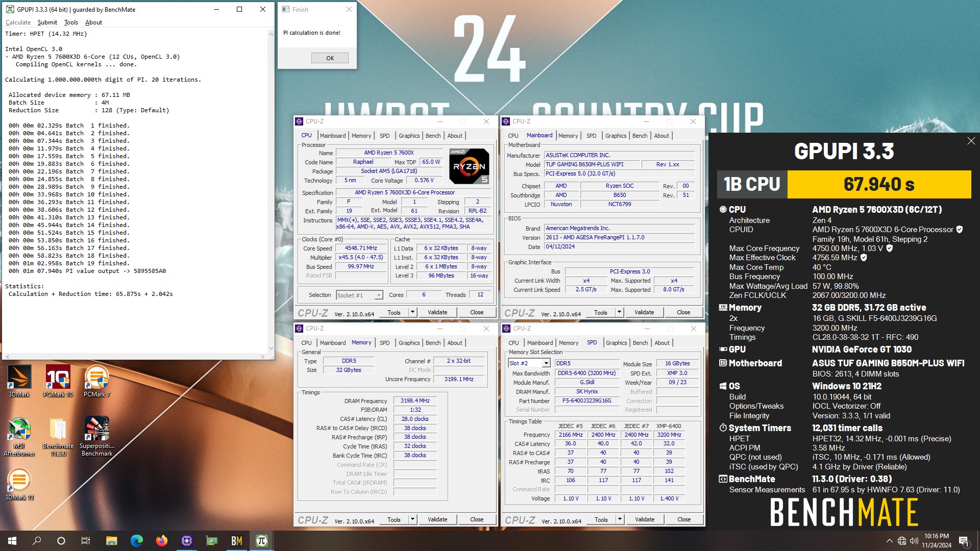Click DRAM Frequency value 3198.4 MHz

[415, 401]
